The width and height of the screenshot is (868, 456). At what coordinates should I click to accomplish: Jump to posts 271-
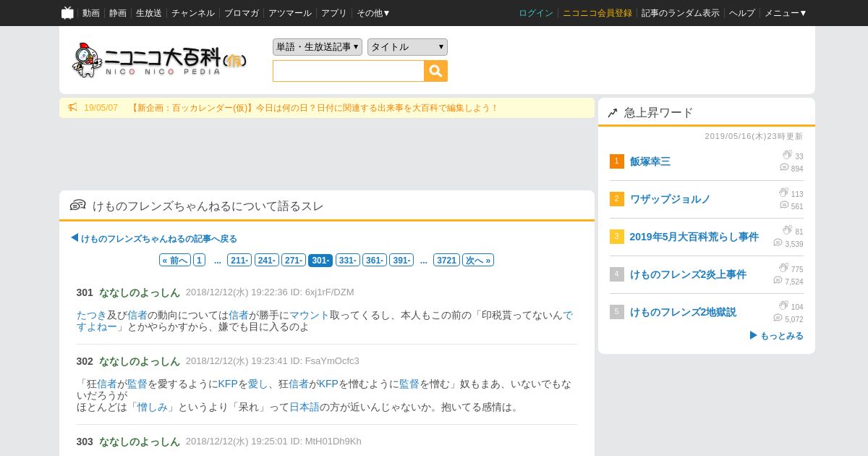click(294, 261)
